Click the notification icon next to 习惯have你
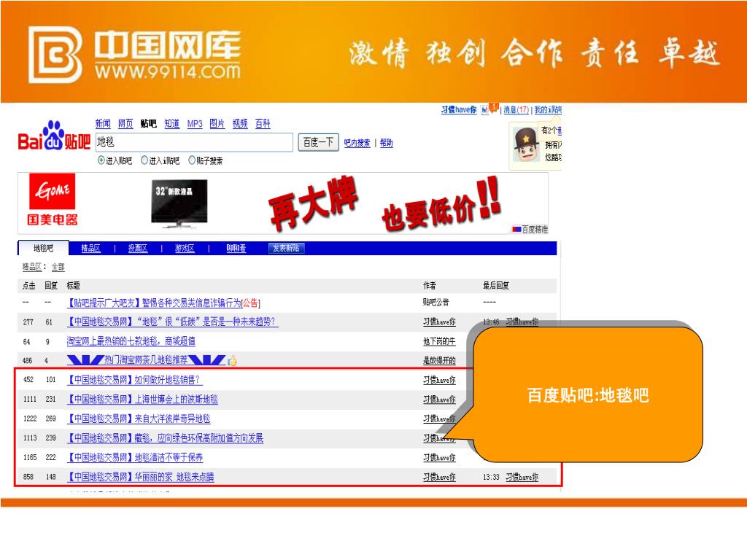Screen dimensions: 747x560 (x=489, y=109)
